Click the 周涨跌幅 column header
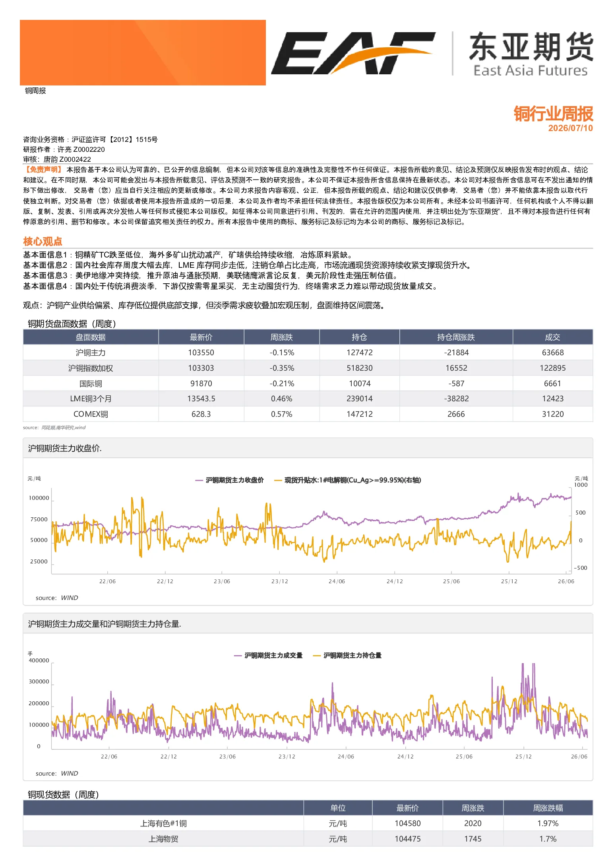This screenshot has width=616, height=863. (x=548, y=808)
